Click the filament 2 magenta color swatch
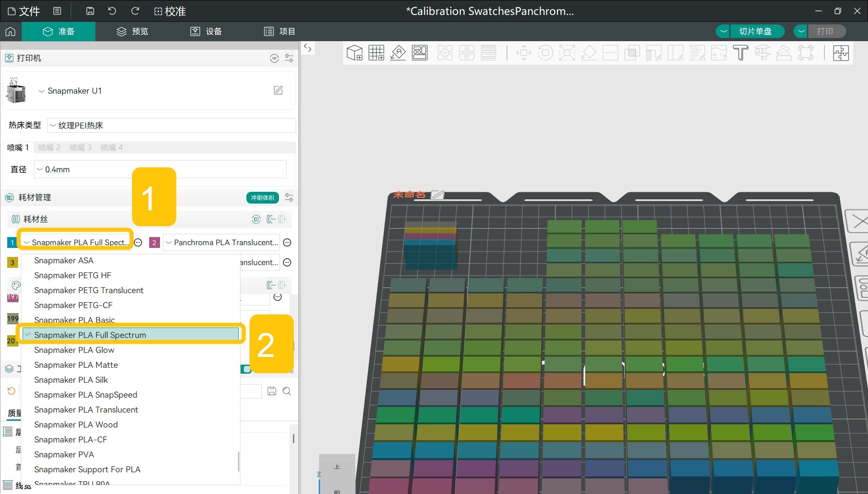The height and width of the screenshot is (494, 868). pyautogui.click(x=154, y=243)
